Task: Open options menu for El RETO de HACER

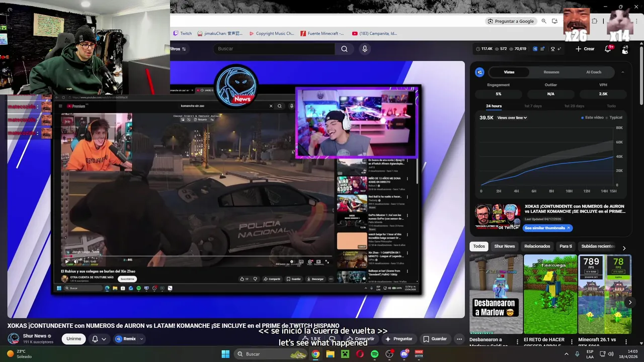Action: pos(572,342)
